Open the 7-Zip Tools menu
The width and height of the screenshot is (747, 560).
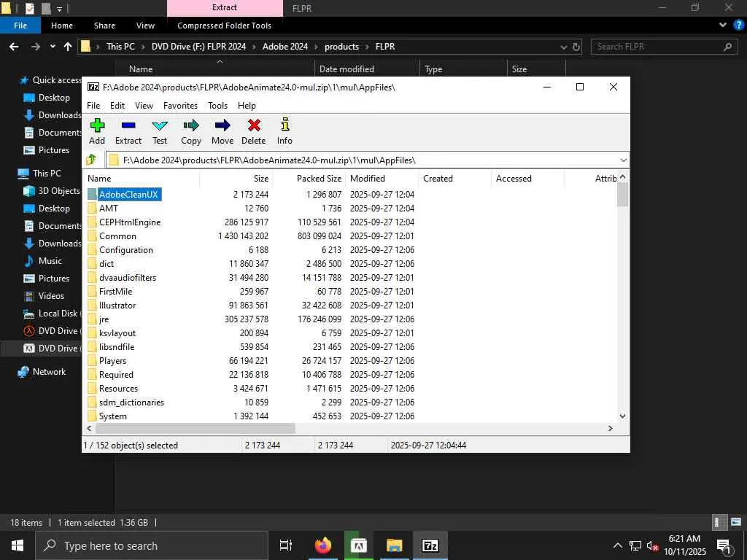(217, 106)
